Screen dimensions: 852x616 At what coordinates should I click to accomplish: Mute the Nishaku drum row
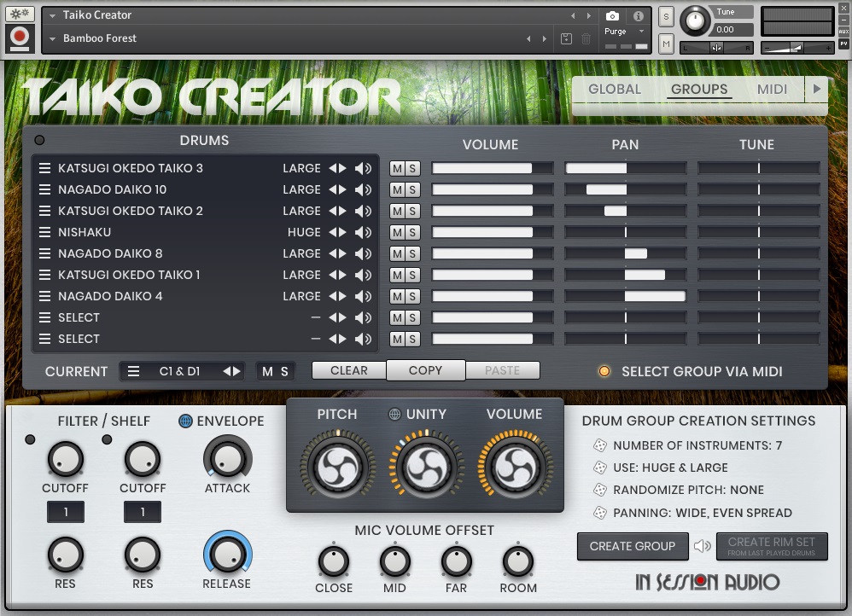click(x=397, y=233)
